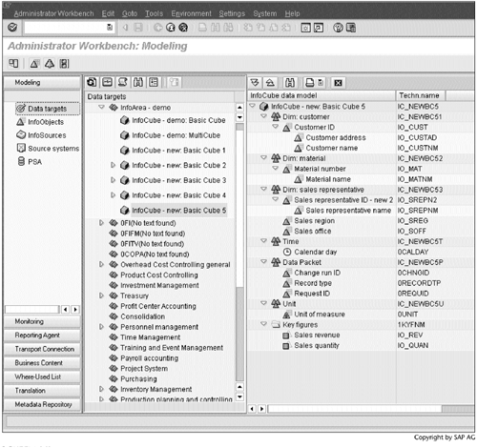Expand InfoCube - new: Basic Cube 3
Image resolution: width=477 pixels, height=448 pixels.
pyautogui.click(x=113, y=180)
